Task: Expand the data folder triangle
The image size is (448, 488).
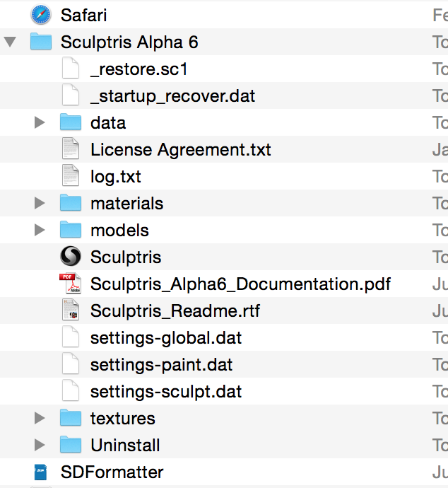Action: click(40, 122)
